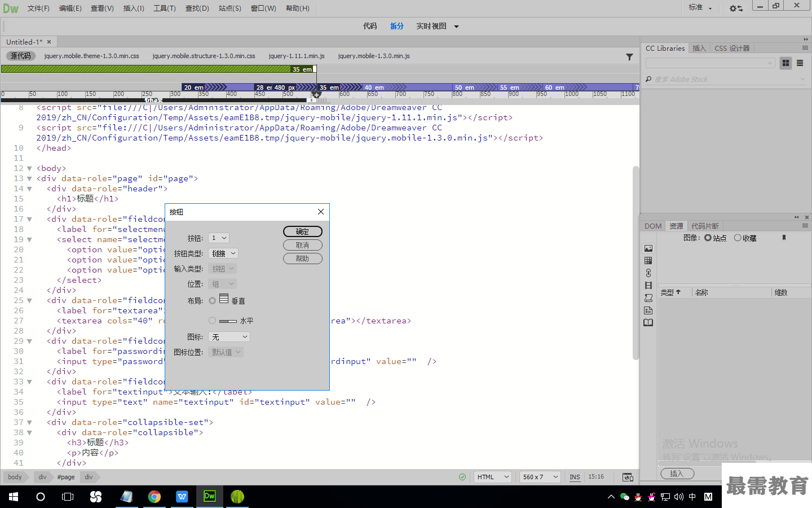Close the 按钮 dialog with X

pyautogui.click(x=321, y=212)
